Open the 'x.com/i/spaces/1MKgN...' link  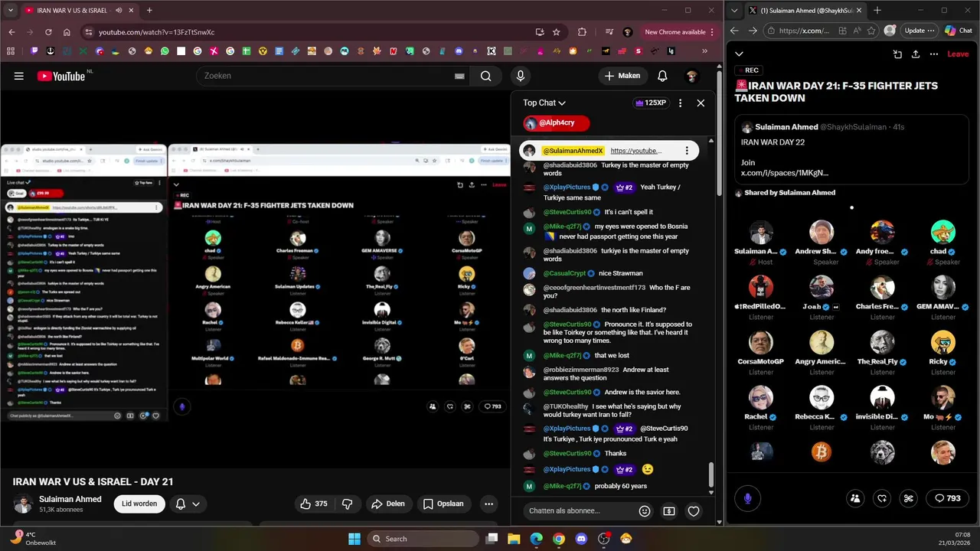point(785,173)
